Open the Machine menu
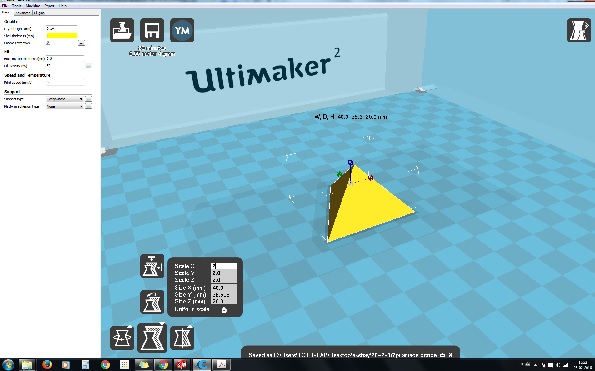 pyautogui.click(x=33, y=6)
